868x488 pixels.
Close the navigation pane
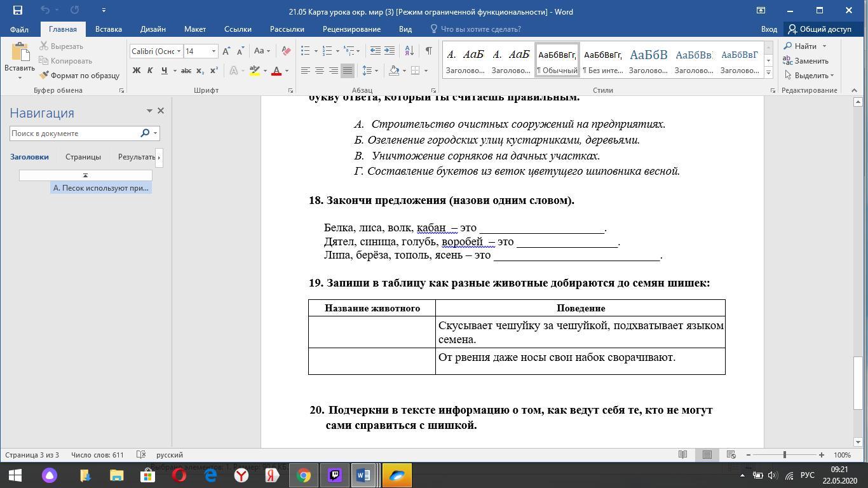(x=161, y=111)
